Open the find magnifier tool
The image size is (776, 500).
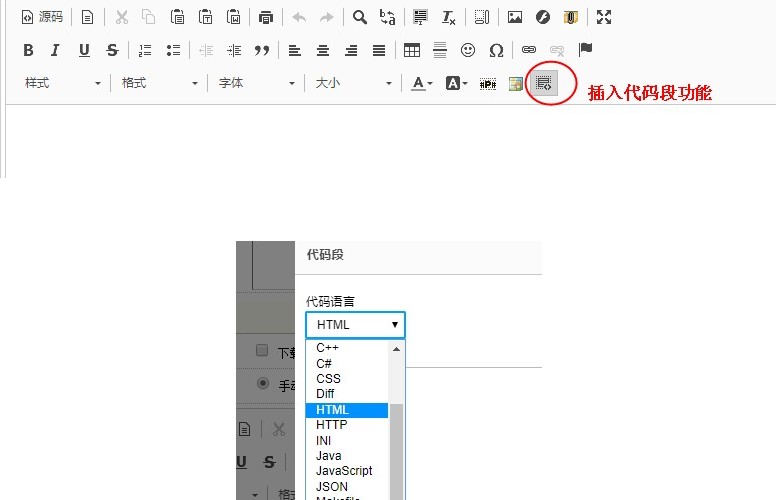(x=360, y=17)
